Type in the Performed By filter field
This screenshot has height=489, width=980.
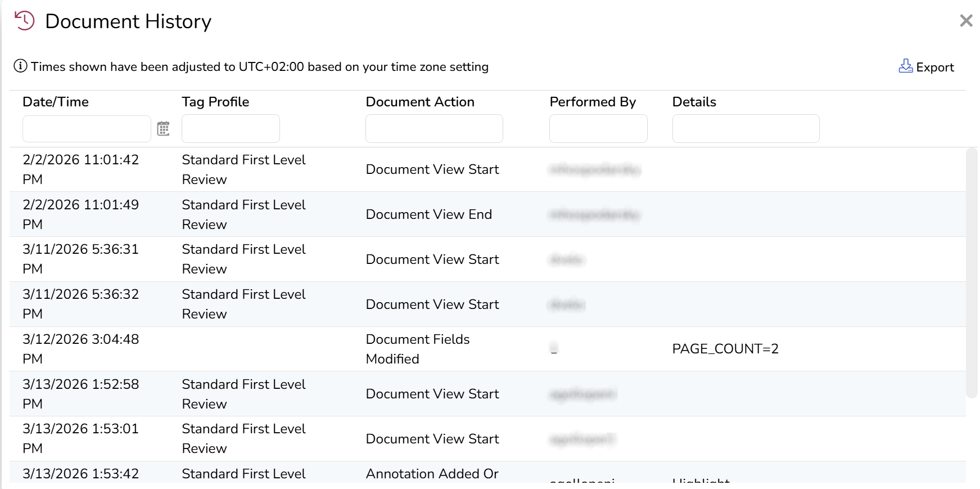(598, 129)
